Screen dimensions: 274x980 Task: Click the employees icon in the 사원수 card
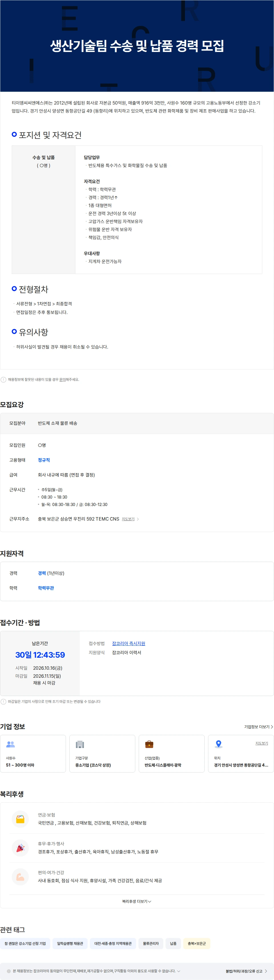tap(11, 744)
